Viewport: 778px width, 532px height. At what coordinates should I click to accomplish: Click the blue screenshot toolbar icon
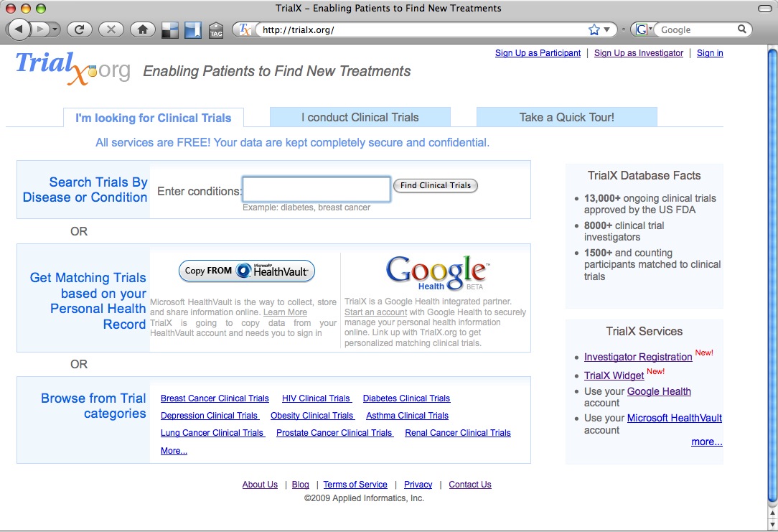point(193,30)
